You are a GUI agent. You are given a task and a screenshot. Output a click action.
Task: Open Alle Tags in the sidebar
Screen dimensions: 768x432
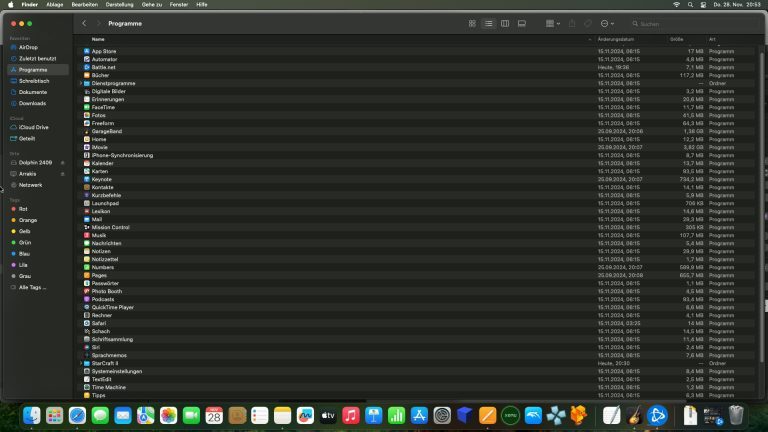[38, 288]
